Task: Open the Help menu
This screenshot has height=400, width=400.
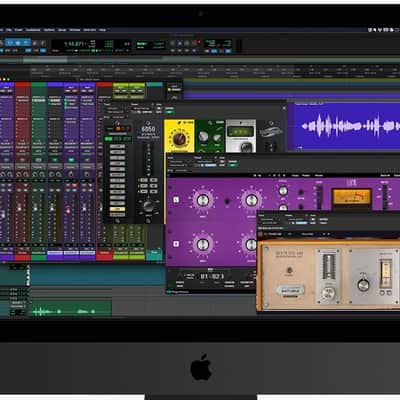Action: click(102, 30)
